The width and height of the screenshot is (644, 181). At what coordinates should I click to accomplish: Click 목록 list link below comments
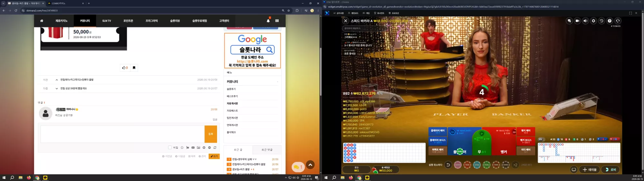[192, 156]
